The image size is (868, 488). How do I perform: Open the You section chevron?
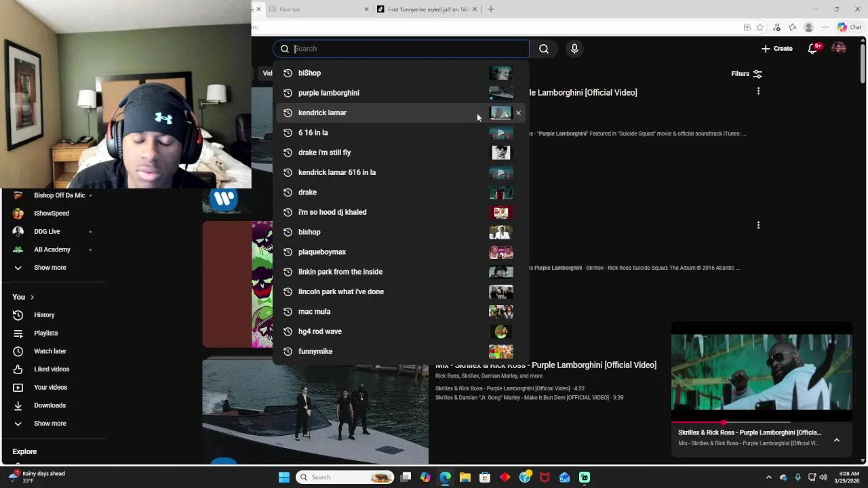pos(32,298)
